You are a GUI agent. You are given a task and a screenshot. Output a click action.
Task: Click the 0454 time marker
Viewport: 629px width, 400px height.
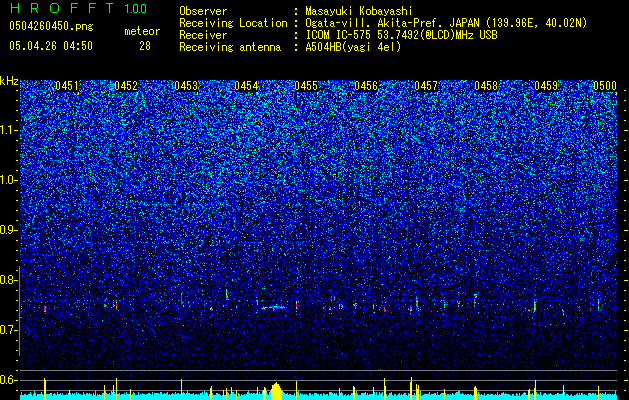pos(246,86)
